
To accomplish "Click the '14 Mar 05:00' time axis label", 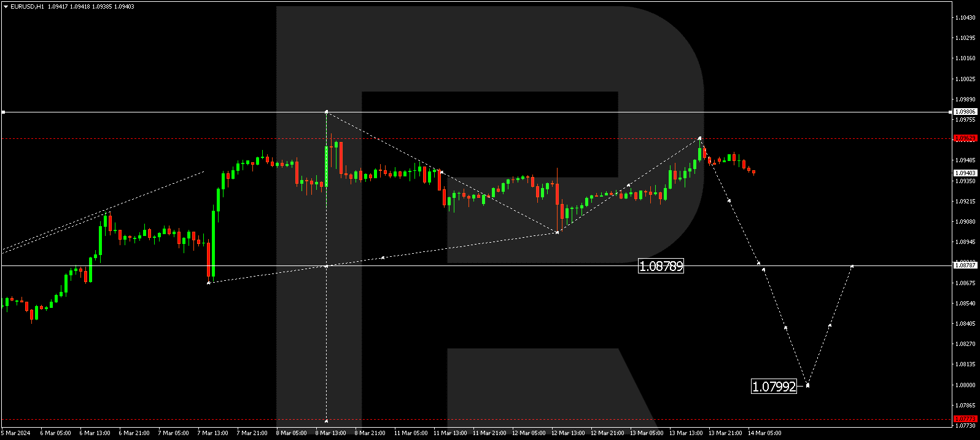I will (764, 433).
